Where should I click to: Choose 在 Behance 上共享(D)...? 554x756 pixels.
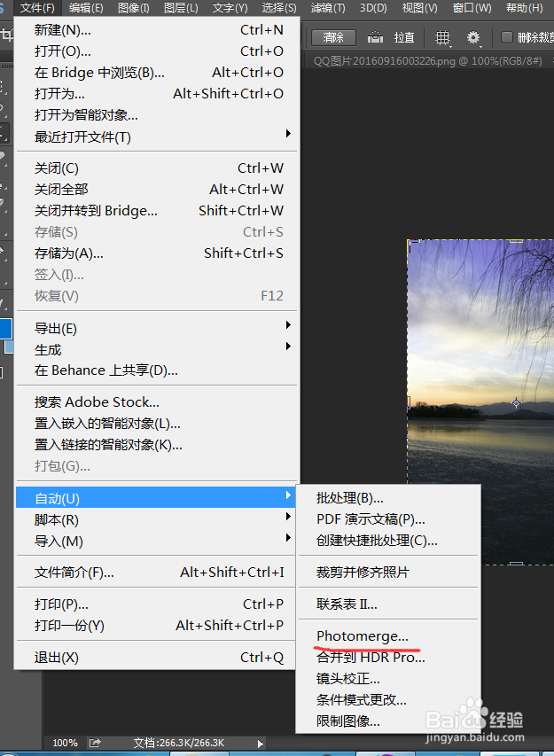[158, 370]
